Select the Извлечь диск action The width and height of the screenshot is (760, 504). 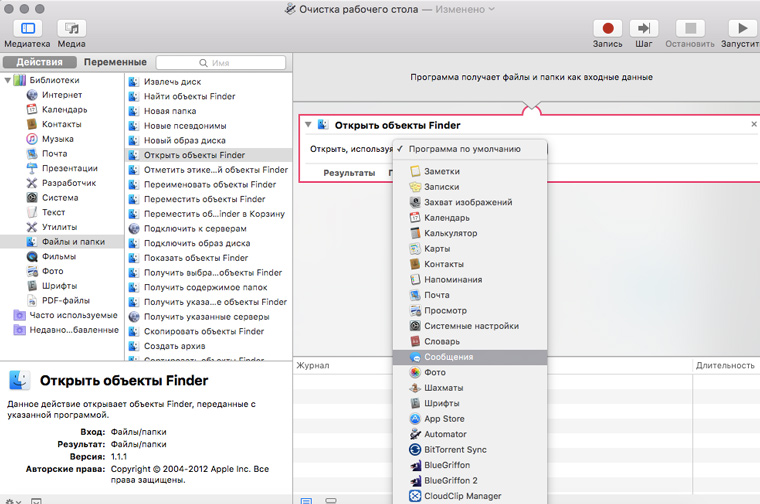[x=172, y=82]
